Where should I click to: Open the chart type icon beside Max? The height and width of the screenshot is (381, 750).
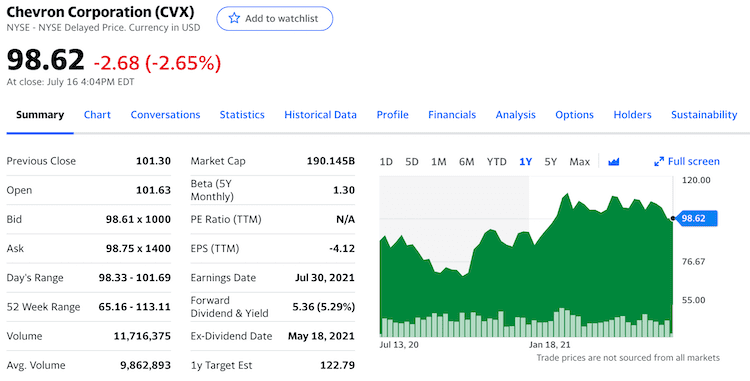pos(614,162)
